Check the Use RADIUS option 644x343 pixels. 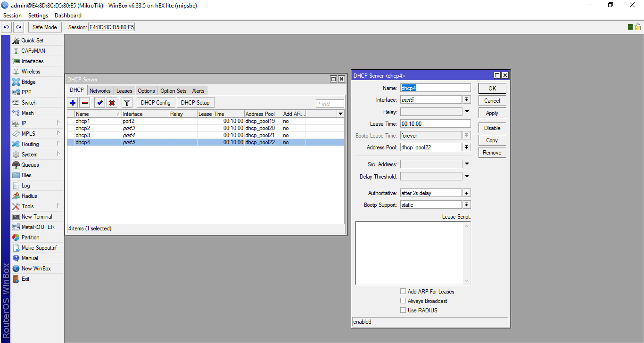click(x=403, y=310)
